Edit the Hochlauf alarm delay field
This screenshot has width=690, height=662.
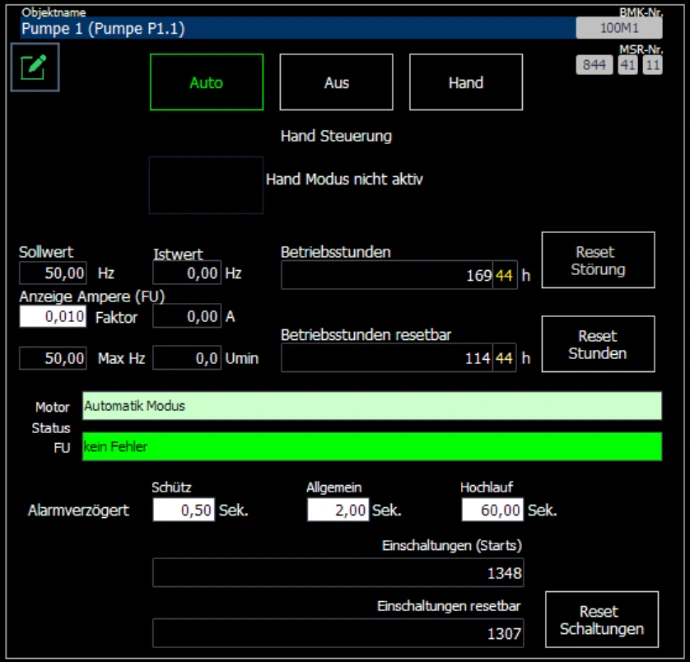(493, 510)
